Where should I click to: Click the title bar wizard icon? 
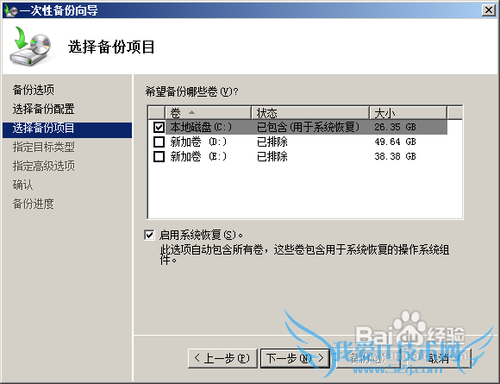pos(10,10)
